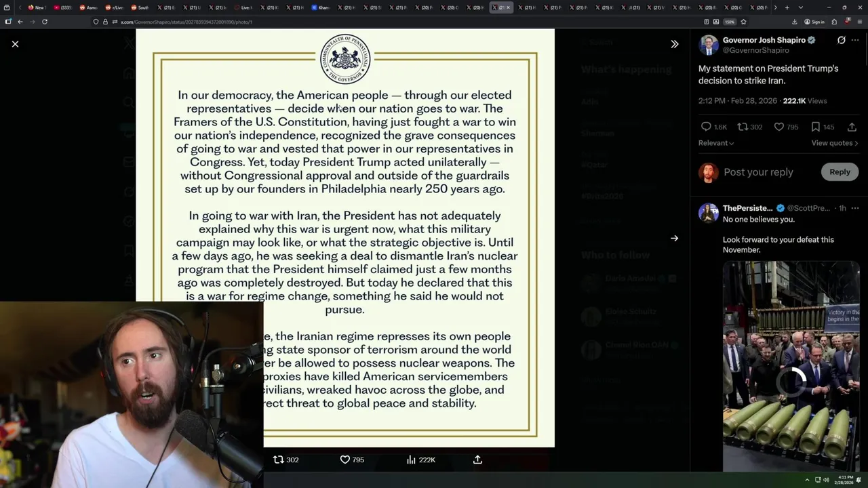Open Governor Josh Shapiro's profile name
The width and height of the screenshot is (868, 488).
pyautogui.click(x=764, y=40)
